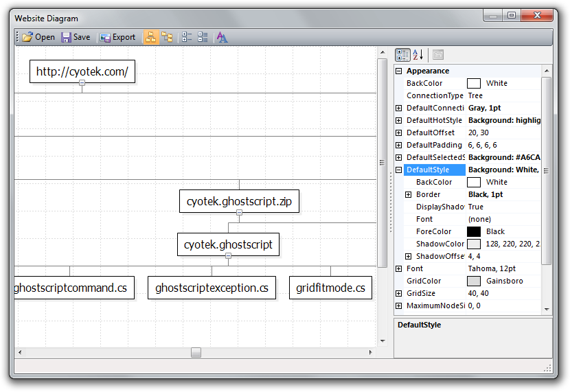570x392 pixels.
Task: Click diagram vertical scrollbar down arrow
Action: 383,341
